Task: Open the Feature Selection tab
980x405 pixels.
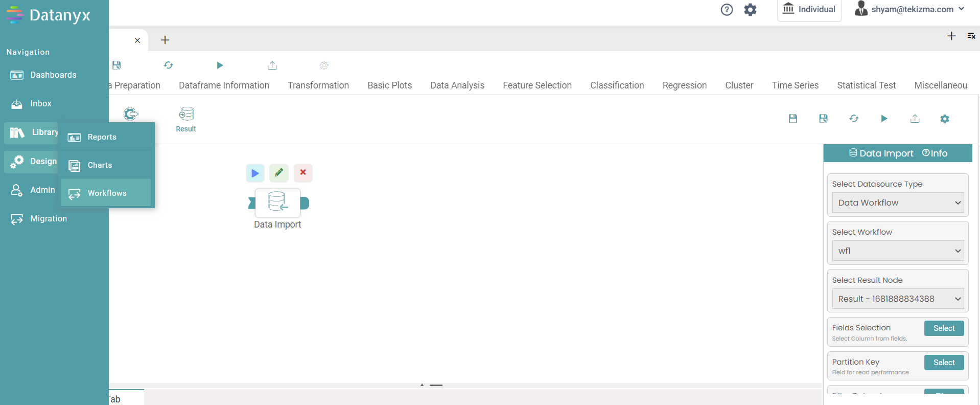Action: click(537, 85)
